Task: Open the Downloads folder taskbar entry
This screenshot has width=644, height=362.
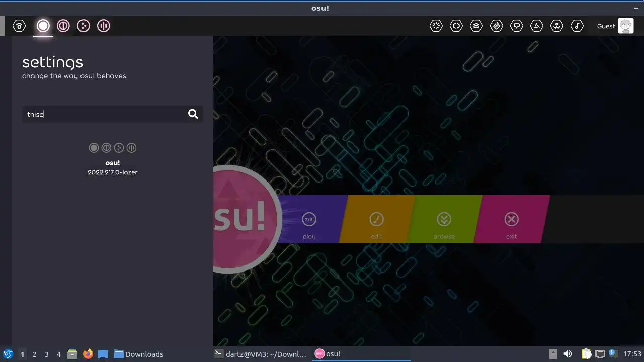Action: (138, 354)
